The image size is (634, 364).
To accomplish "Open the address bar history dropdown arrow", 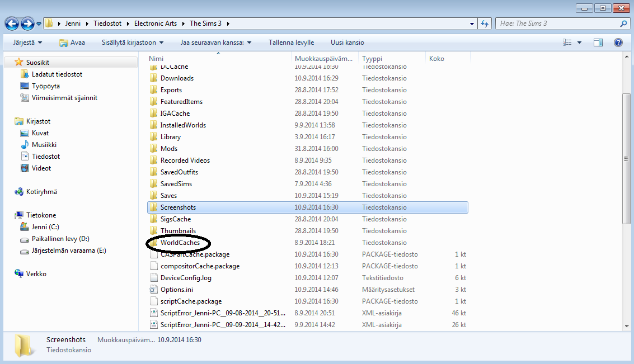I will (x=472, y=24).
